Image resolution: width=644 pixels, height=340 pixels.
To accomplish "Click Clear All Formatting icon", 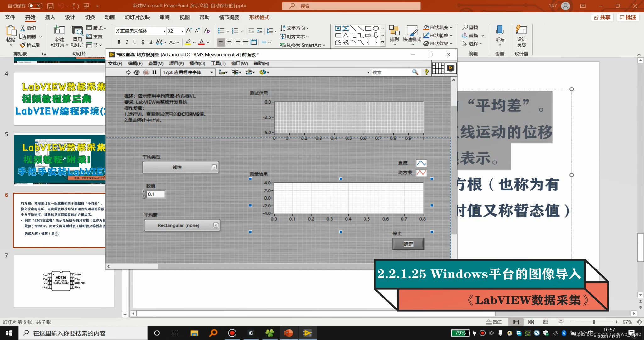I will 207,31.
